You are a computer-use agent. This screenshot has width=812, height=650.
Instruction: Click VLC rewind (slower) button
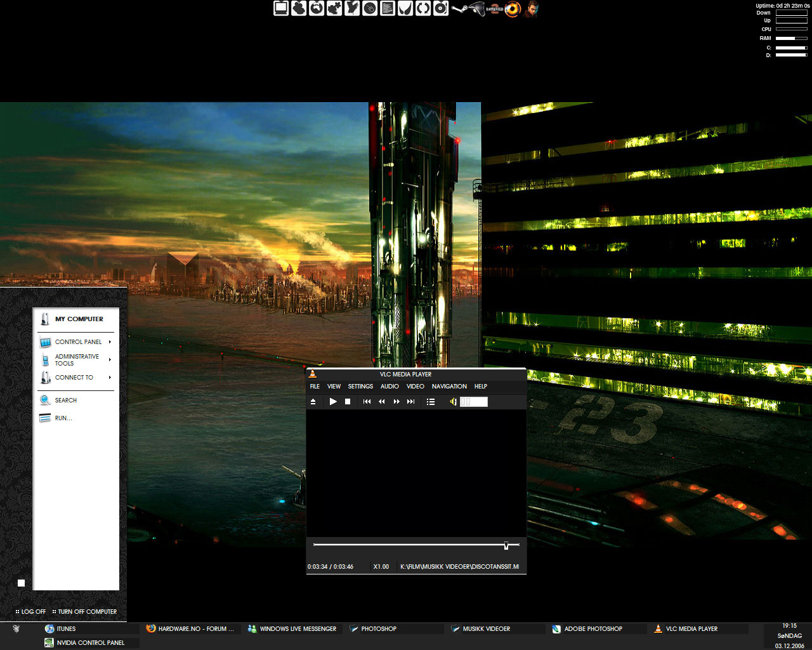coord(382,402)
